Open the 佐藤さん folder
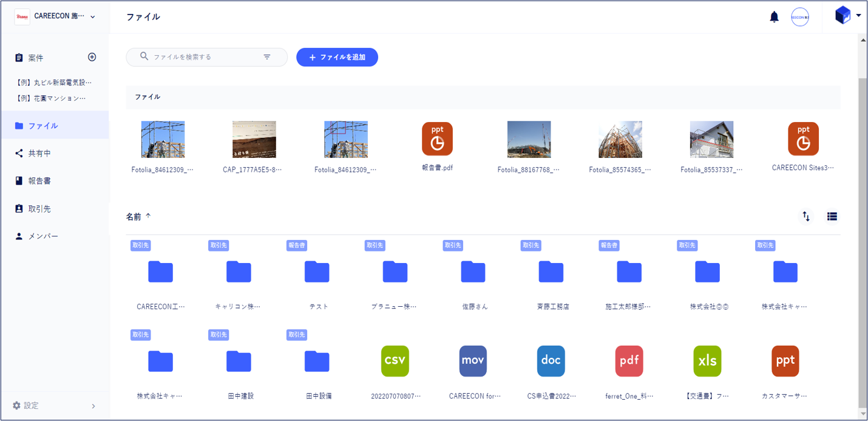 click(473, 272)
